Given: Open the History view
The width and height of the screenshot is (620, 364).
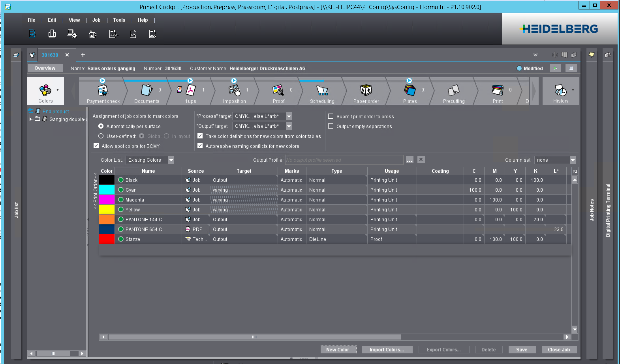Looking at the screenshot, I should click(560, 91).
